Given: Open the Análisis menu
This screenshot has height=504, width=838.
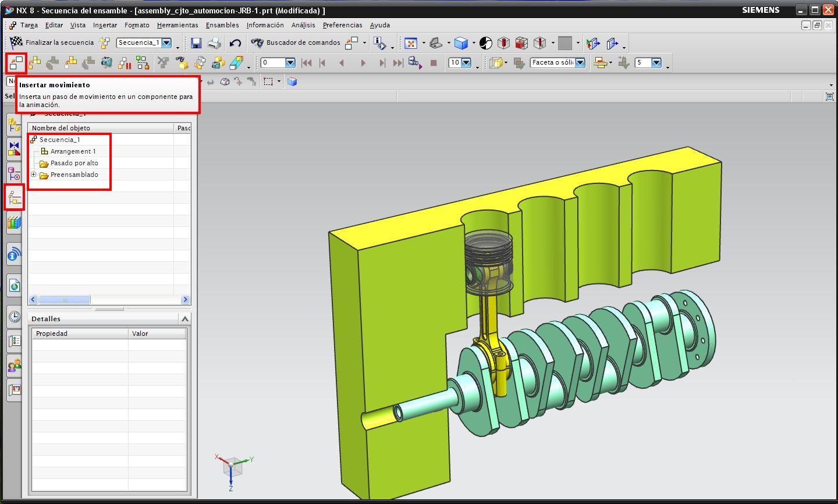Looking at the screenshot, I should [303, 25].
